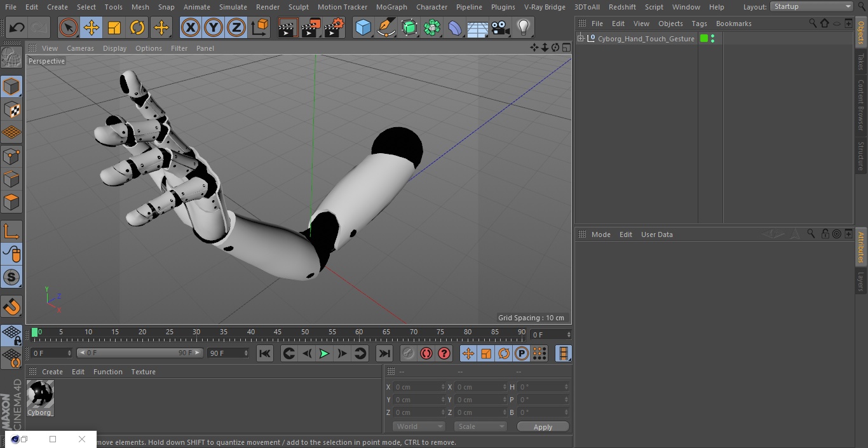Toggle Cyborg_Hand_Touch_Gesture visibility dots
This screenshot has width=868, height=448.
click(713, 39)
